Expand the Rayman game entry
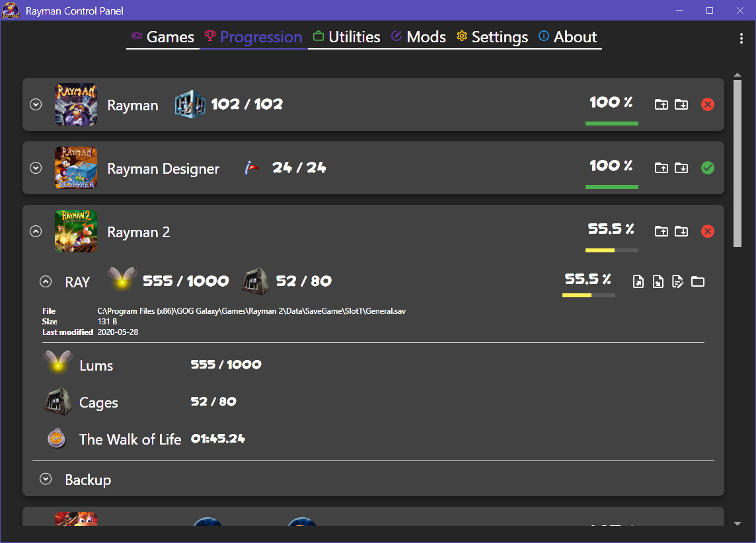This screenshot has width=756, height=543. pyautogui.click(x=36, y=104)
